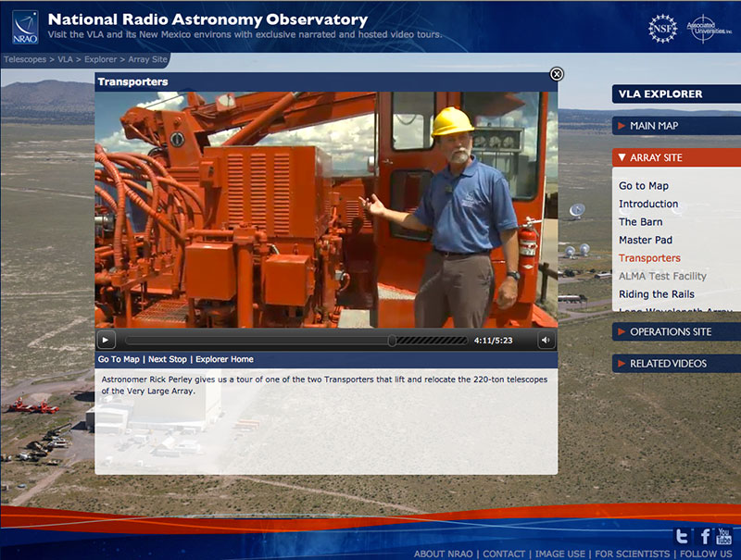This screenshot has height=560, width=741.
Task: Open the Facebook icon link
Action: click(704, 536)
